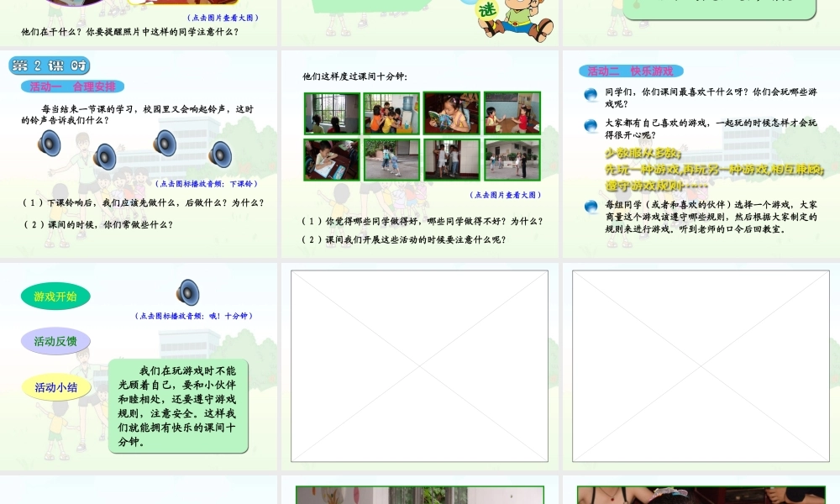
Task: Click the green summary box 我们在玩游戏时不能光顾着自己
Action: coord(178,406)
